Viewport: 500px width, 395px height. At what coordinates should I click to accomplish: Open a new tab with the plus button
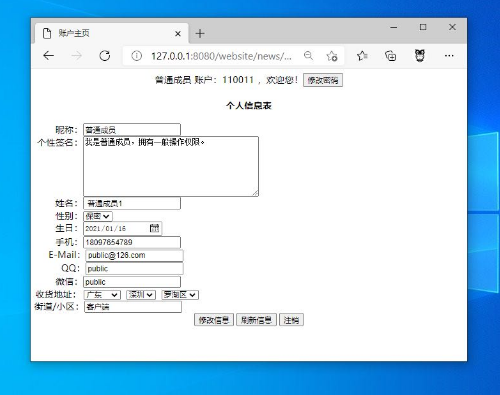click(x=200, y=33)
